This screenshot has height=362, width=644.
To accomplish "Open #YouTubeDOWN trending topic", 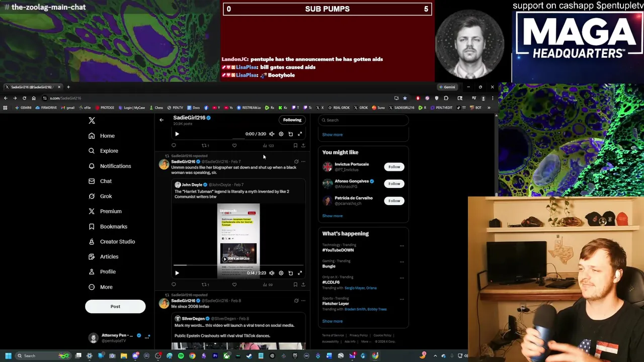I will pyautogui.click(x=338, y=250).
